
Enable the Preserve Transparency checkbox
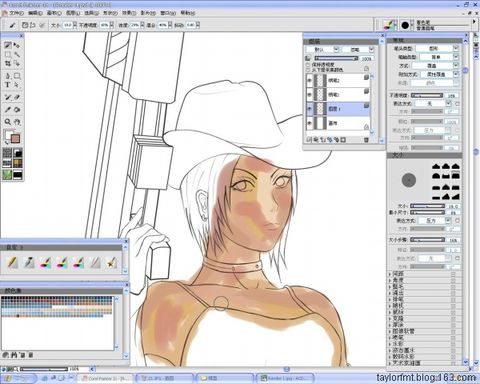[x=308, y=65]
